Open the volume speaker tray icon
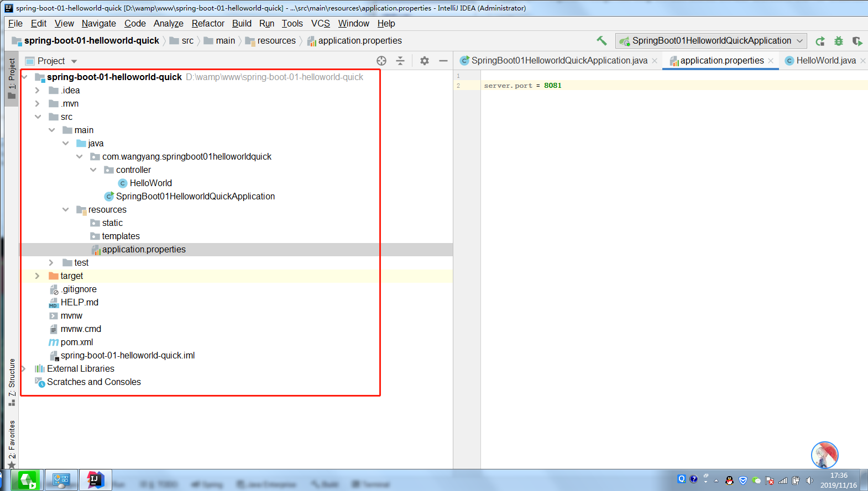Screen dimensions: 868x491 click(x=809, y=481)
